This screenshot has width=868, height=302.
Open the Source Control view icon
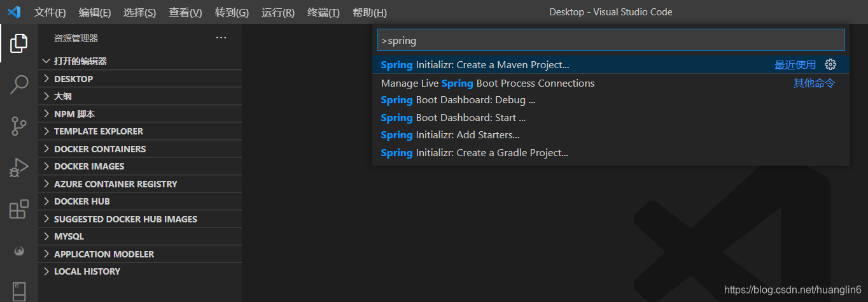coord(19,126)
